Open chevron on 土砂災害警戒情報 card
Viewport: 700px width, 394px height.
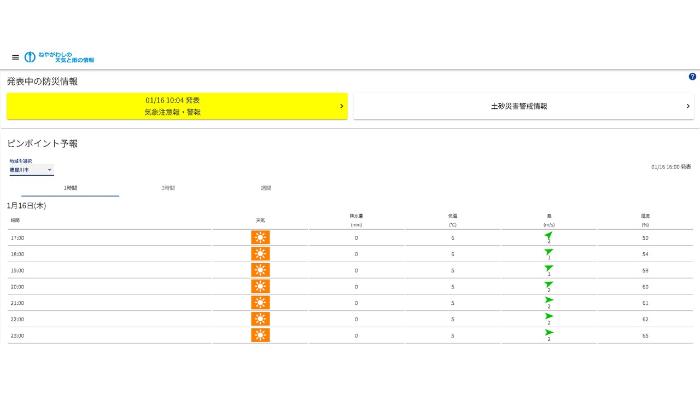(x=688, y=106)
